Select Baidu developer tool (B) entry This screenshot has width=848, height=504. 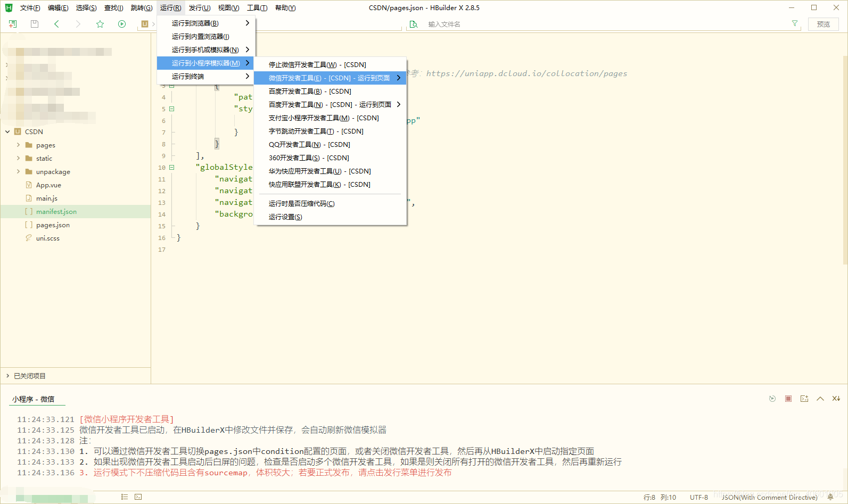pos(330,91)
